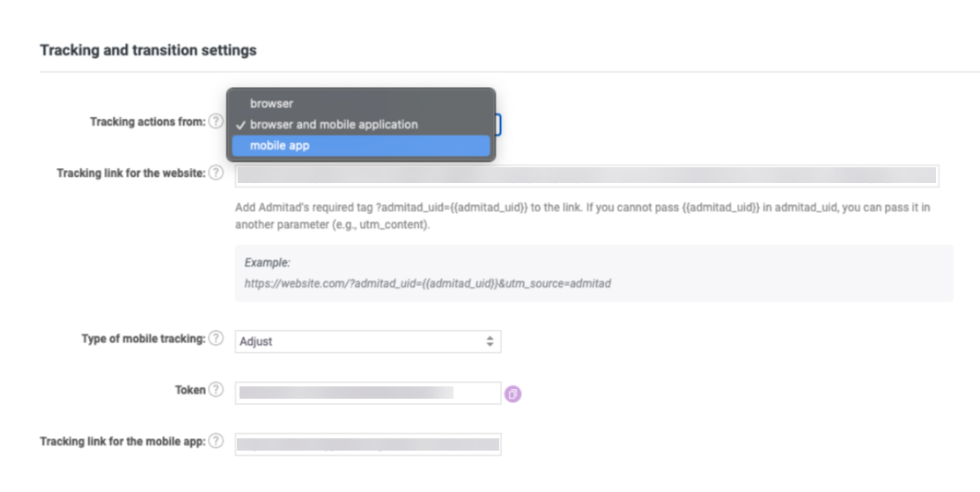The image size is (980, 492).
Task: Click the mobile app tracking link field
Action: [367, 444]
